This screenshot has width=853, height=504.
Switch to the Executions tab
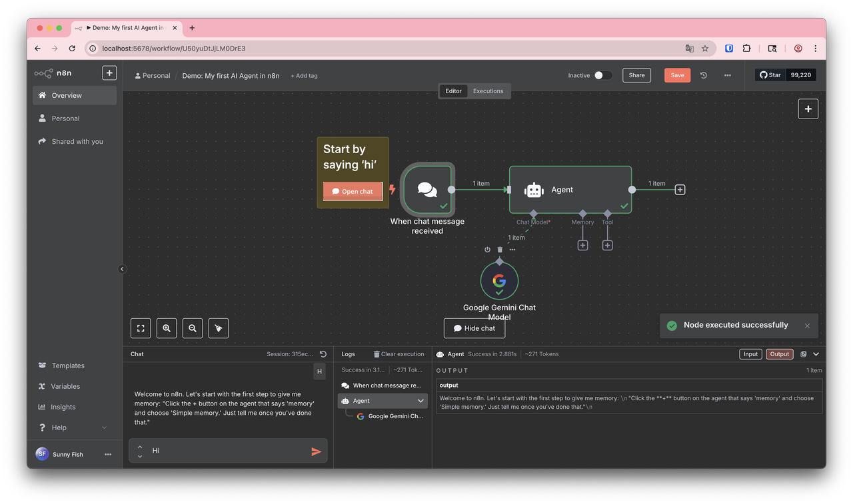point(488,91)
